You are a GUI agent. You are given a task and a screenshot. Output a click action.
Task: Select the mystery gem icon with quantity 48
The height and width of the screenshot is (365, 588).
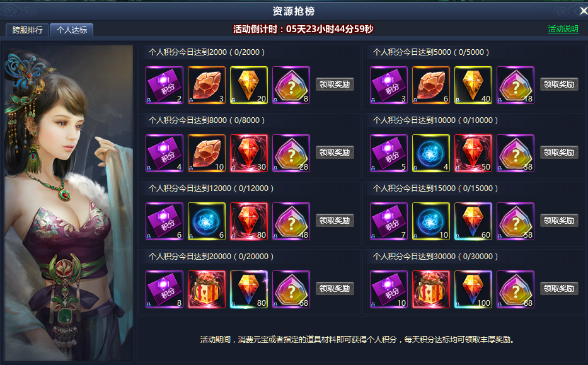(291, 221)
